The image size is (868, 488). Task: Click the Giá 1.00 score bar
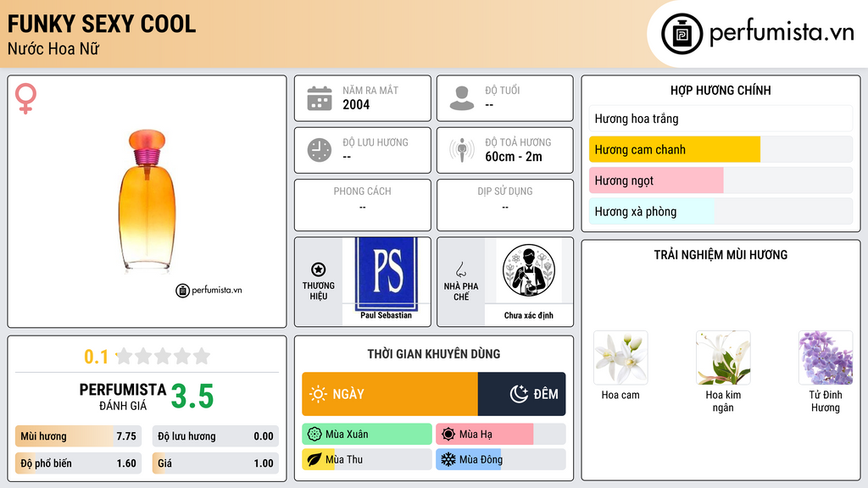point(215,463)
